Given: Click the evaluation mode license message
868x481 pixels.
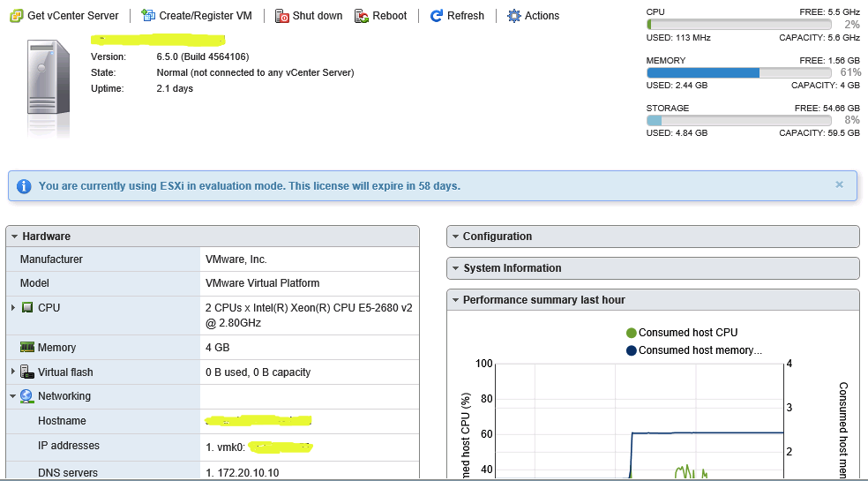Looking at the screenshot, I should pyautogui.click(x=249, y=186).
